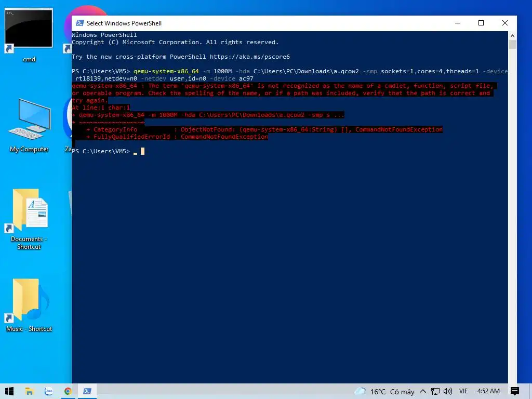Screen dimensions: 532x399
Task: Open the weather widget showing 16°C
Action: 384,392
